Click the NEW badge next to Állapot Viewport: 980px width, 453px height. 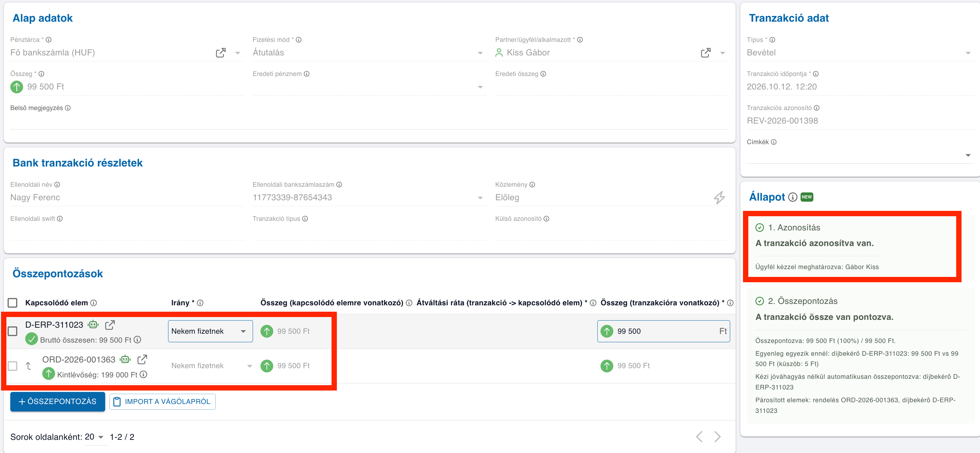[x=807, y=197]
